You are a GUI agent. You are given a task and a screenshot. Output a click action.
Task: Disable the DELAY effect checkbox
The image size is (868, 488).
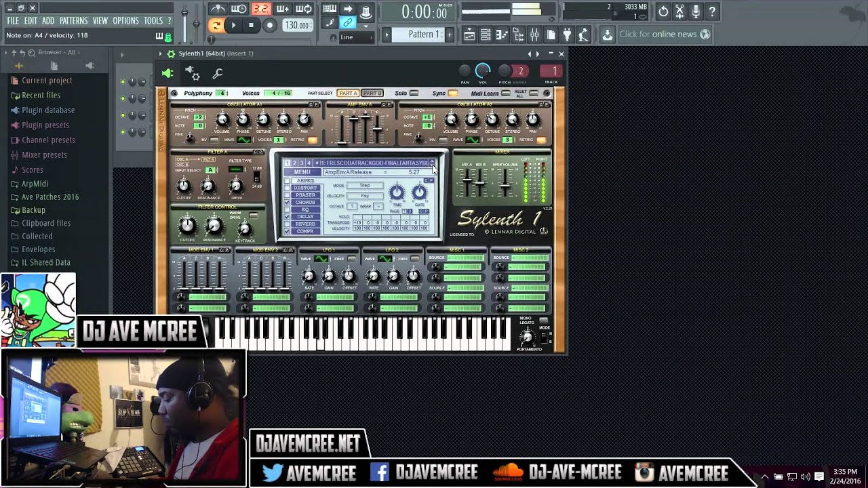tap(288, 217)
